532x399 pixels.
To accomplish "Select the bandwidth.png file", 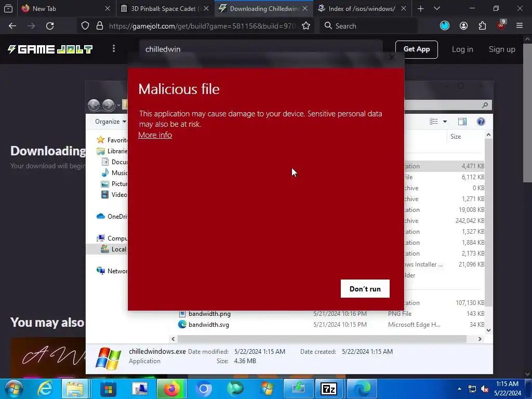I will tap(209, 313).
